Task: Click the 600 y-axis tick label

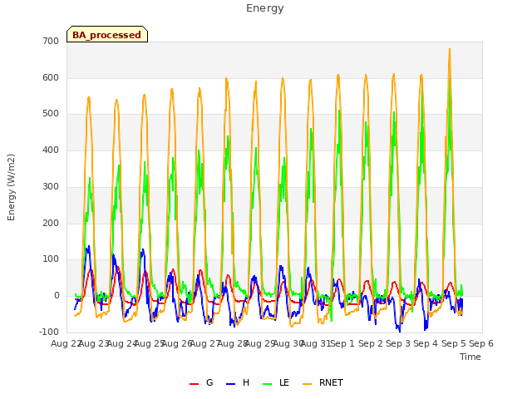Action: 51,77
